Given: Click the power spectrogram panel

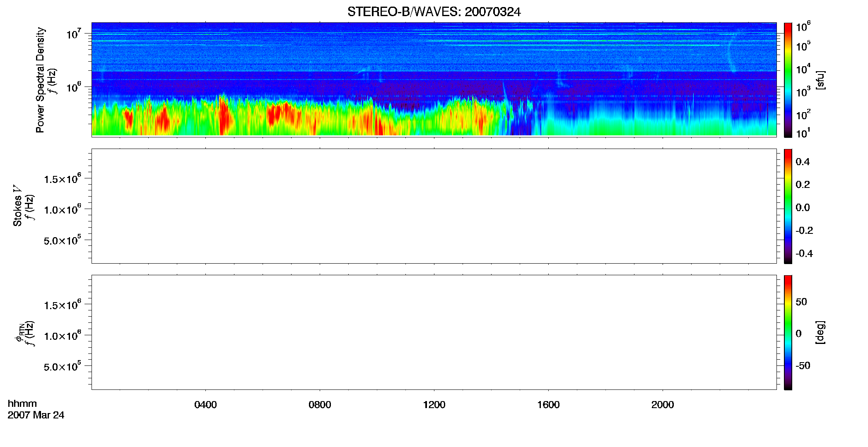Looking at the screenshot, I should pos(434,79).
